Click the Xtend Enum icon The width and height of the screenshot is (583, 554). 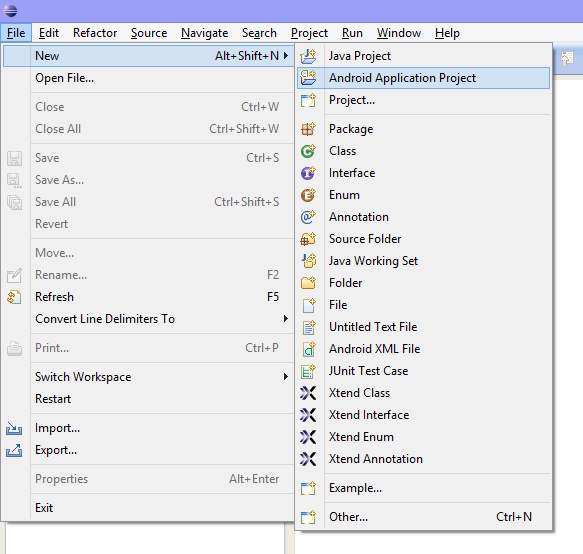click(x=308, y=437)
